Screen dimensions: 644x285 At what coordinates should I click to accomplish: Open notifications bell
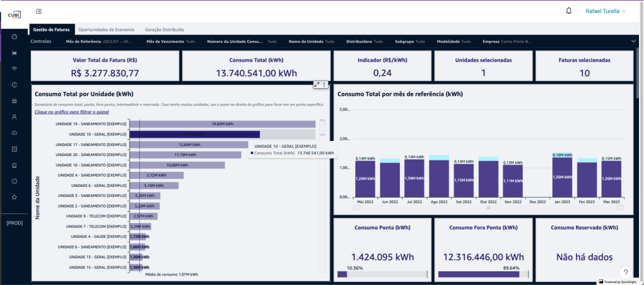pos(569,11)
